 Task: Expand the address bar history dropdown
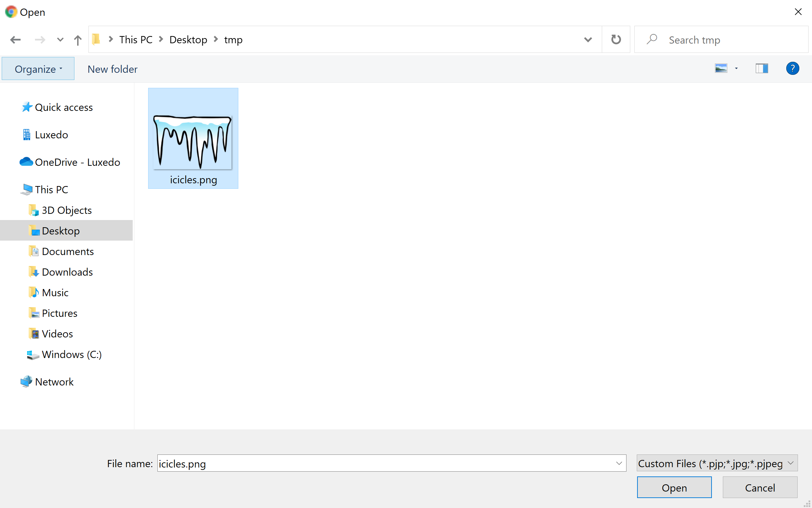point(588,40)
